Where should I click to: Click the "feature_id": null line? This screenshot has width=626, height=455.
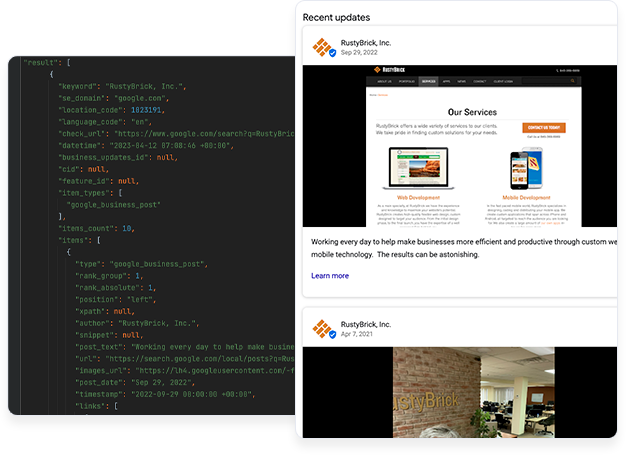[x=99, y=181]
